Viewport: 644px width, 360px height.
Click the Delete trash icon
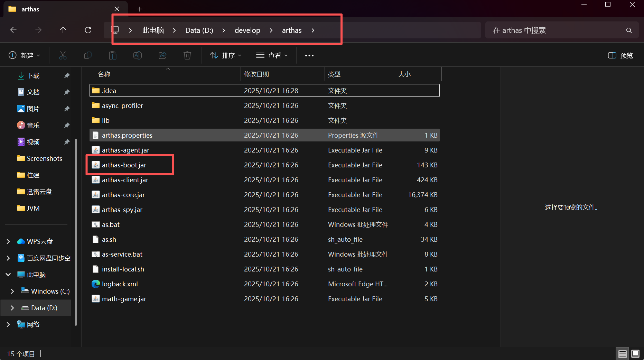pyautogui.click(x=187, y=55)
